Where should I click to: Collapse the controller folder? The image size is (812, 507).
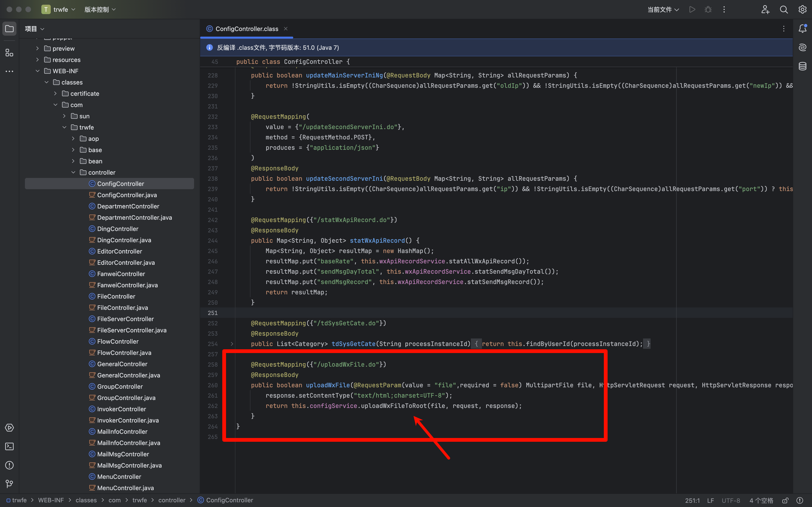click(x=73, y=172)
